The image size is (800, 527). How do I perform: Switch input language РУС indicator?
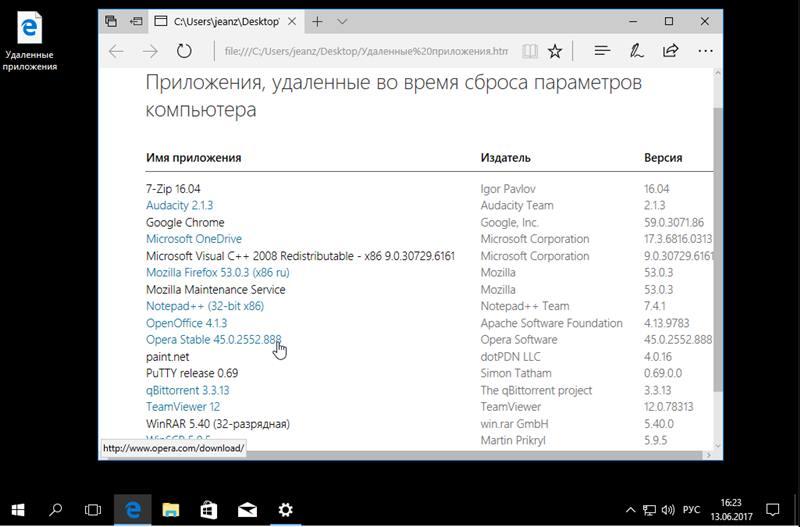coord(691,510)
